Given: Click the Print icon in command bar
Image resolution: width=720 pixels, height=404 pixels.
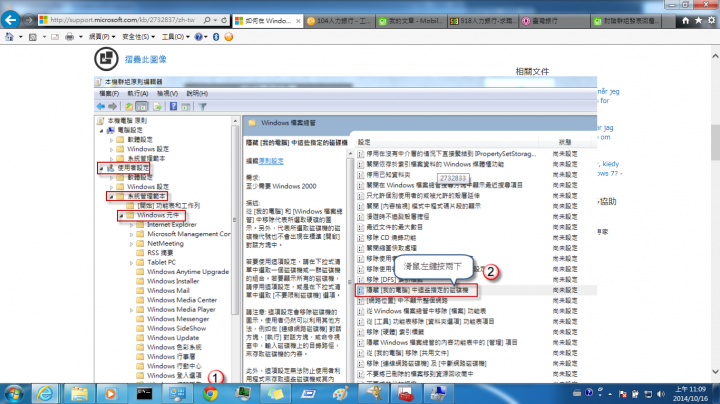Looking at the screenshot, I should [69, 37].
